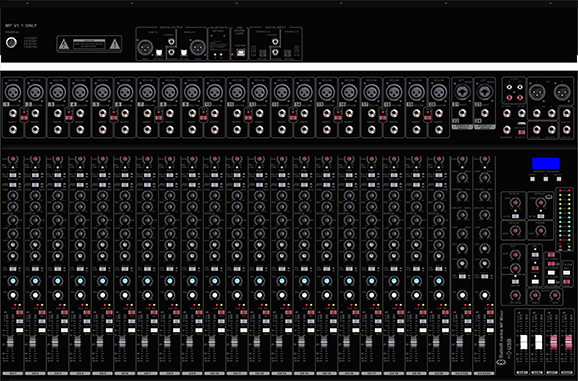Click the channel 20 XLR mic input
578x381 pixels.
click(x=439, y=92)
